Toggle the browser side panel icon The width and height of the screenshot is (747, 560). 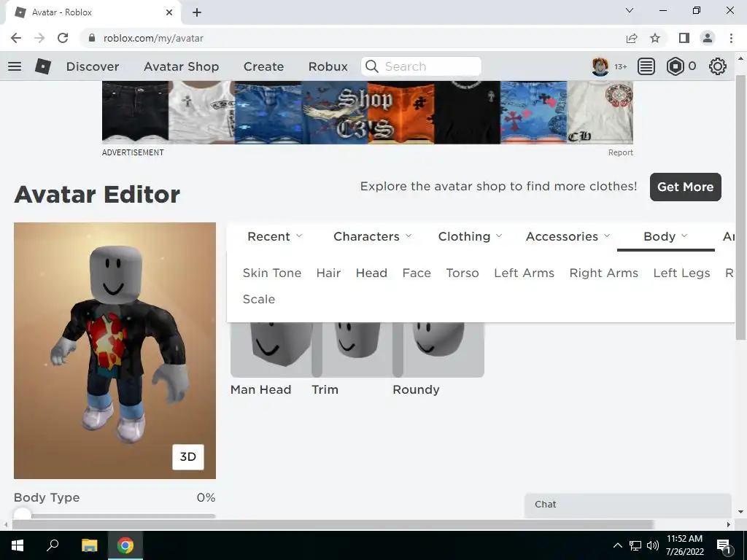tap(684, 38)
